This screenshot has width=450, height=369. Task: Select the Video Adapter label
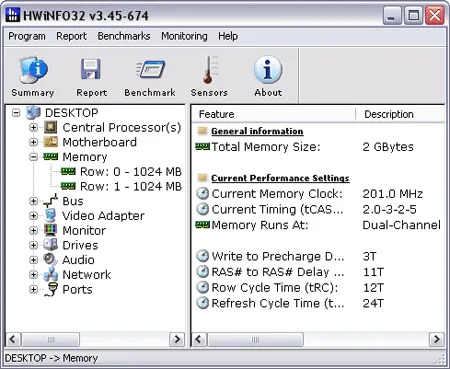coord(103,216)
